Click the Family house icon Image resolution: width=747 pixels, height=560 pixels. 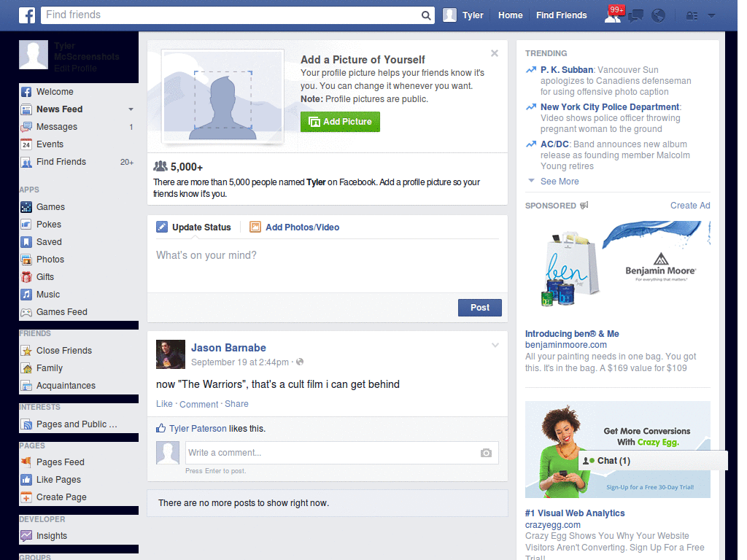(26, 368)
